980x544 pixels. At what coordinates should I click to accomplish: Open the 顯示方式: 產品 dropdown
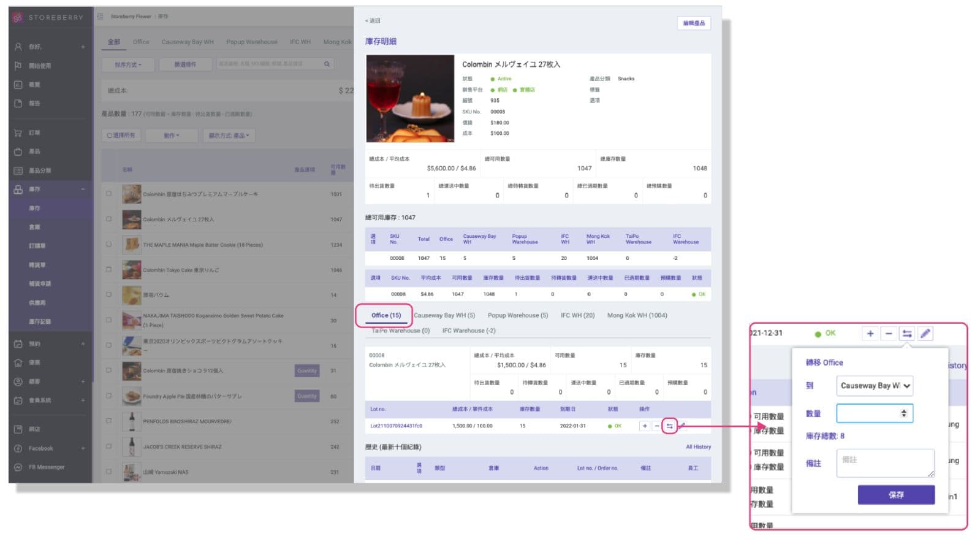[x=229, y=136]
